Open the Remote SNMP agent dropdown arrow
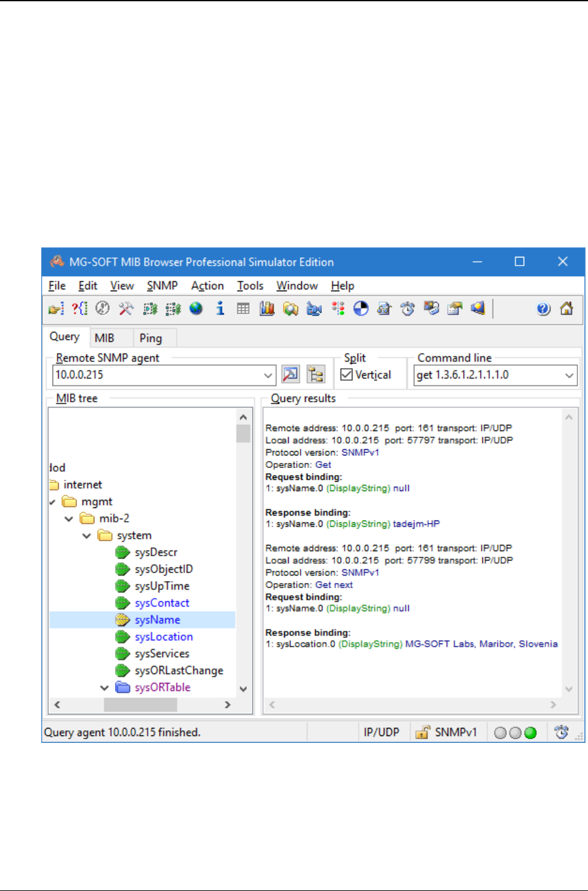The image size is (588, 891). point(268,376)
